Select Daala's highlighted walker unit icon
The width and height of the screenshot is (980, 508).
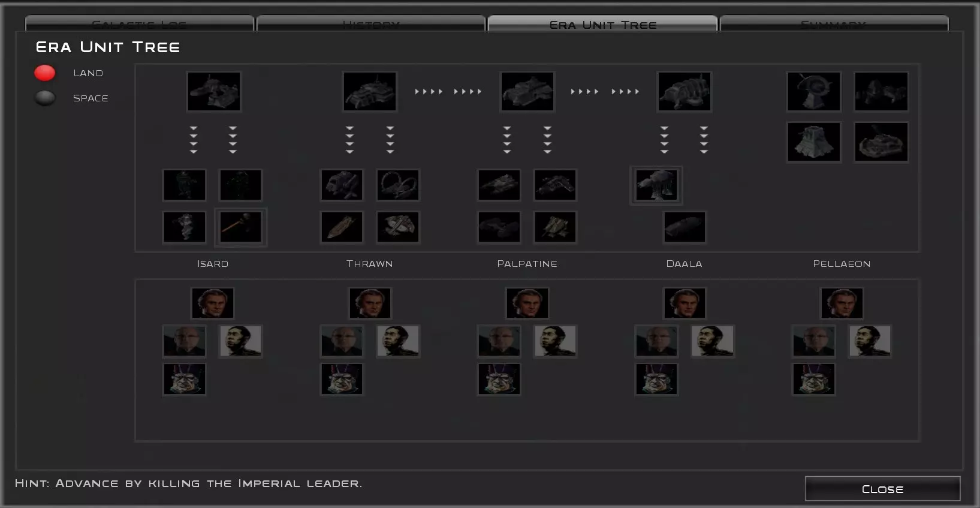[x=656, y=185]
